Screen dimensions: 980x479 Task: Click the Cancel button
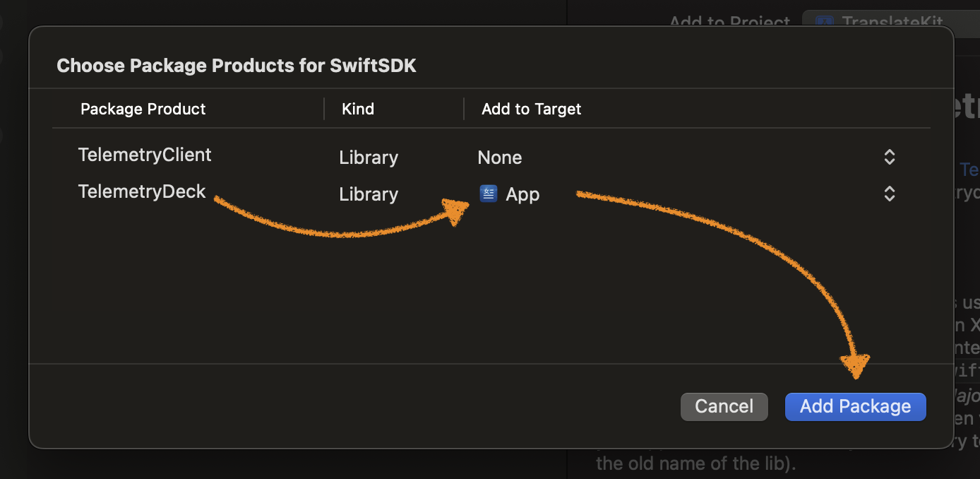tap(724, 406)
